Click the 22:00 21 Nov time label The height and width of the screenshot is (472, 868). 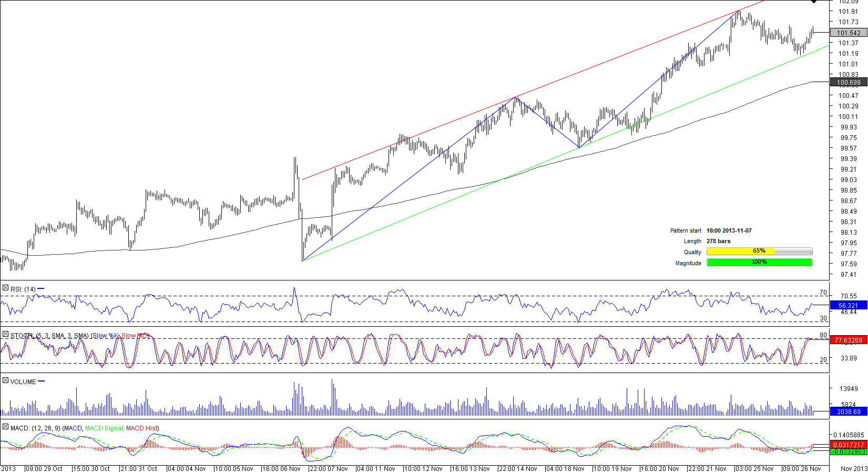click(x=707, y=468)
